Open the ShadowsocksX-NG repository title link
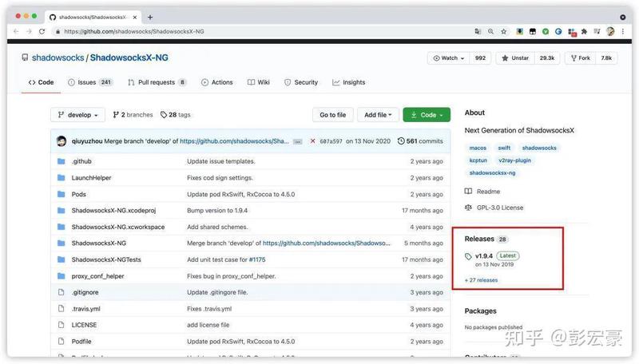Image resolution: width=639 pixels, height=364 pixels. coord(129,57)
